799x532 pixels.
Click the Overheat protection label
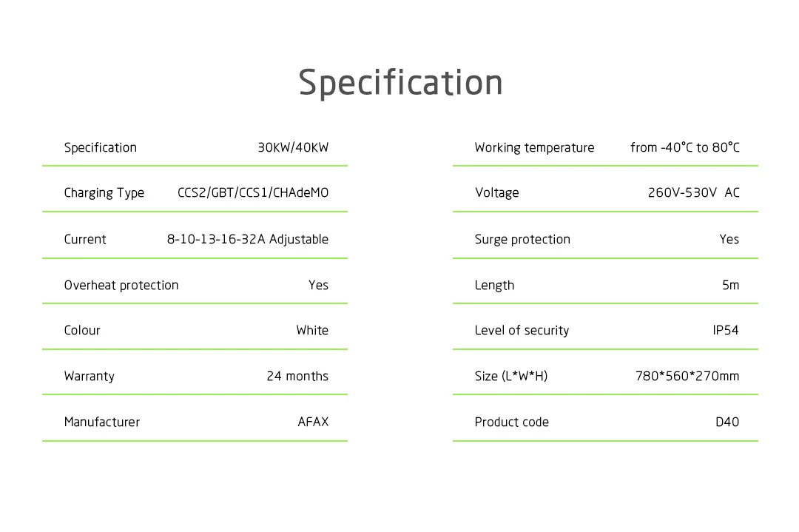tap(121, 285)
